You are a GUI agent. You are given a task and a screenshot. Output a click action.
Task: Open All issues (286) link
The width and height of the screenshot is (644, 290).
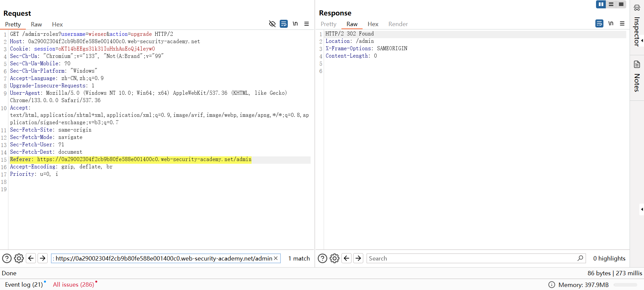click(73, 284)
